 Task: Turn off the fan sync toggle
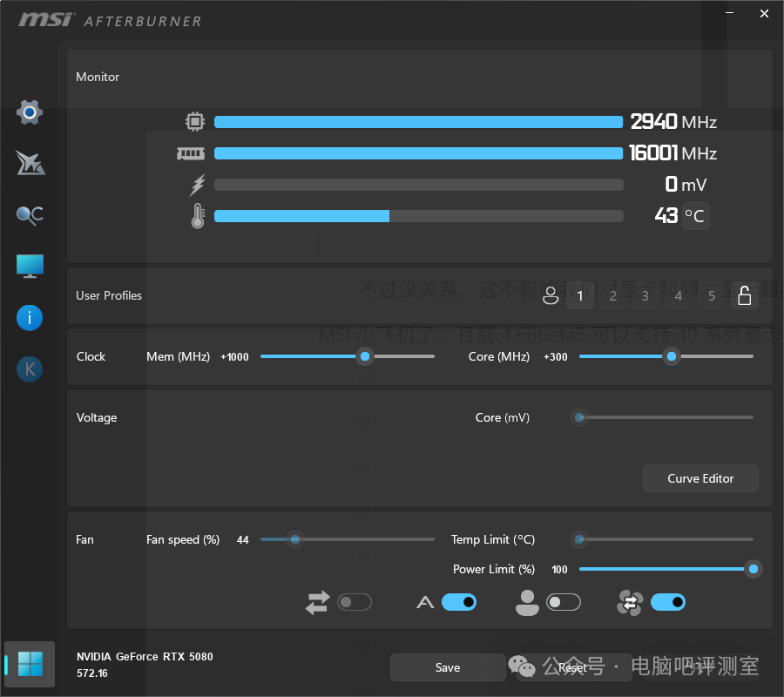tap(667, 602)
